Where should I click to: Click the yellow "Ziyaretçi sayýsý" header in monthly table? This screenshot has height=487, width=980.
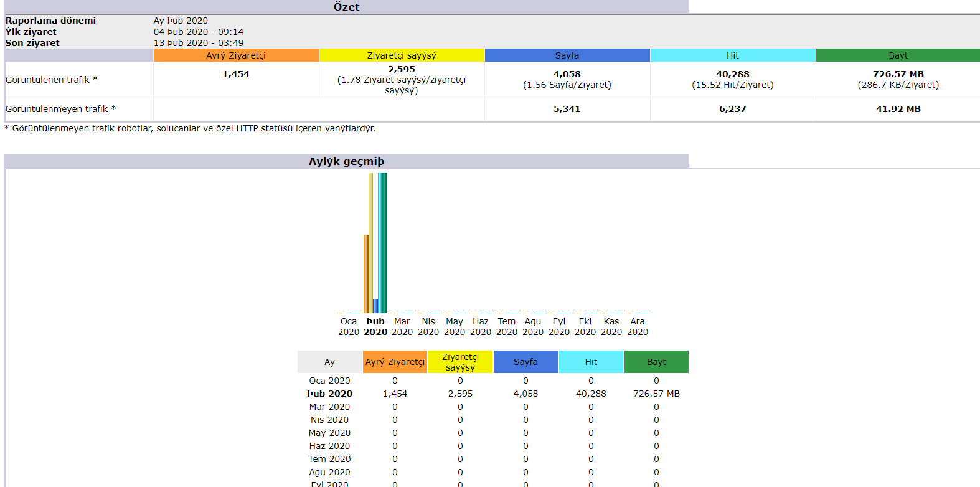click(460, 362)
